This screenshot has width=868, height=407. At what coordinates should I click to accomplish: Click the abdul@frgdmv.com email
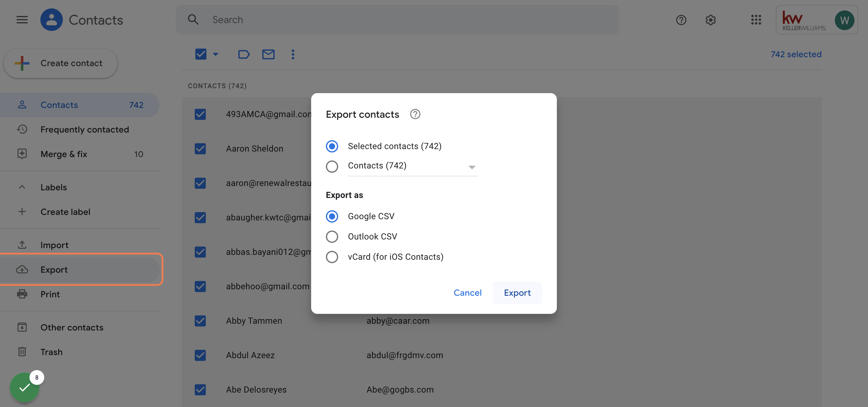405,355
